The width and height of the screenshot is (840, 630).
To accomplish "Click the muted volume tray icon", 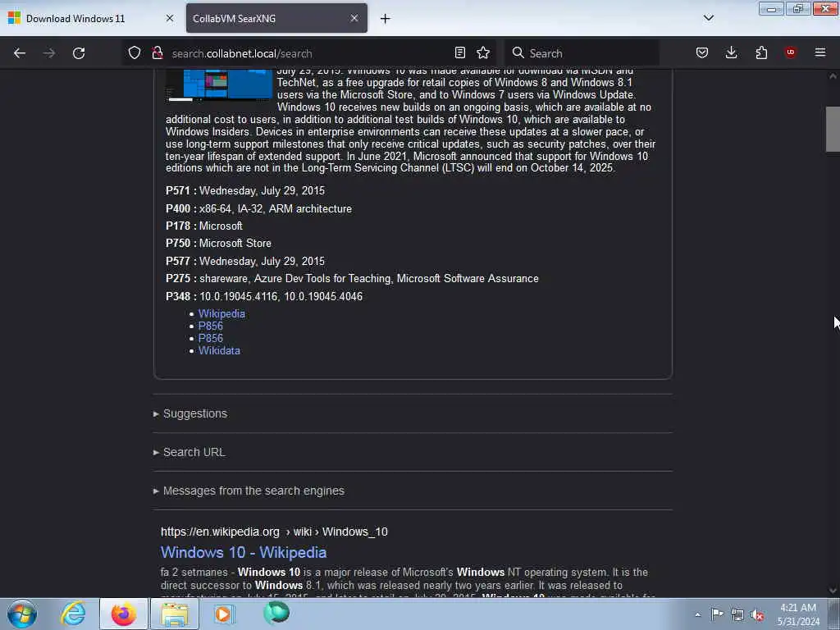I will pos(757,615).
